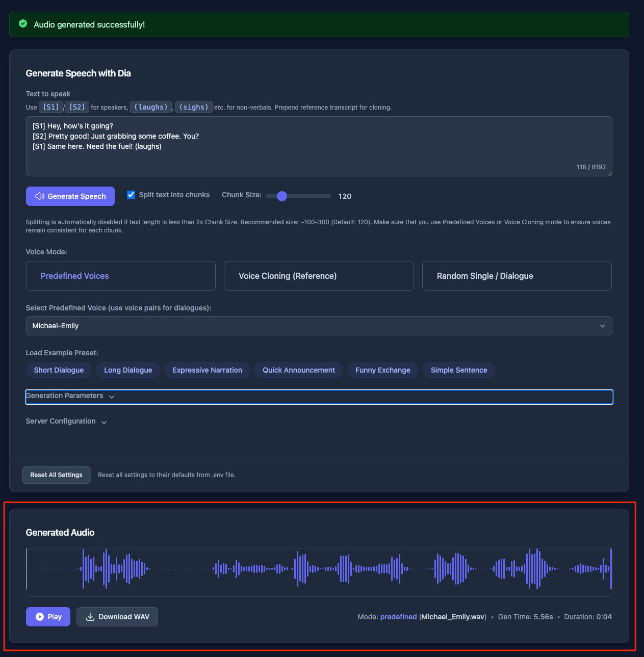Click the chunk size value 120
644x657 pixels.
[x=345, y=196]
